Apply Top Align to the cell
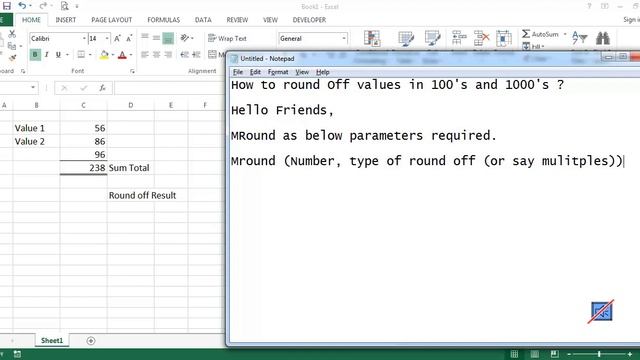The width and height of the screenshot is (640, 360). point(145,38)
